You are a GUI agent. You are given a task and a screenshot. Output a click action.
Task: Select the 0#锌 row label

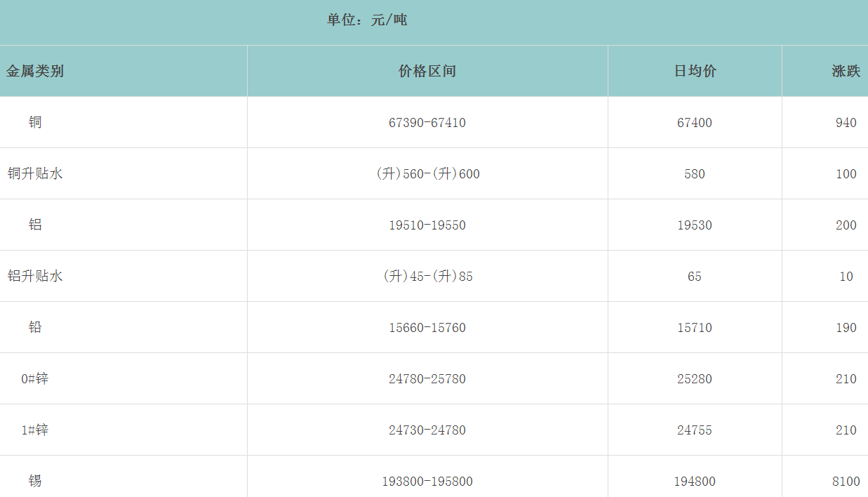(x=35, y=378)
